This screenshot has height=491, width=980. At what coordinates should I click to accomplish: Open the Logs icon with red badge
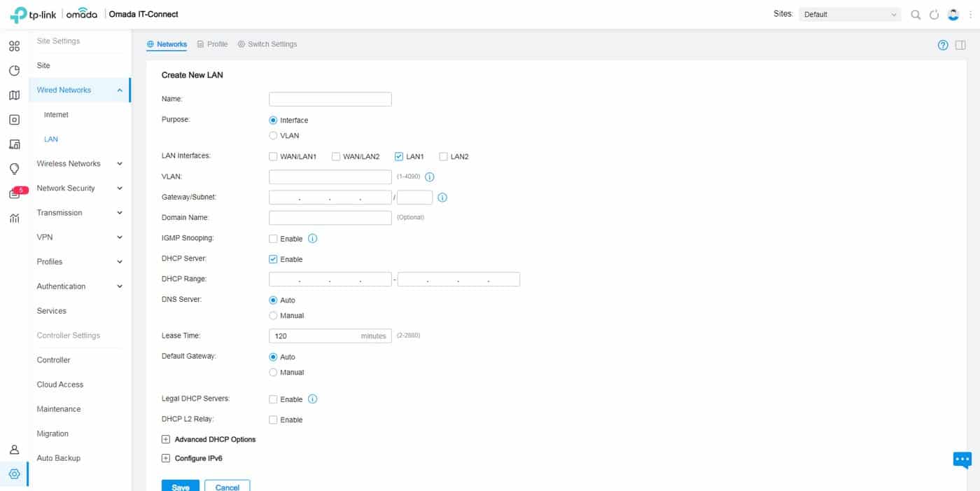14,194
